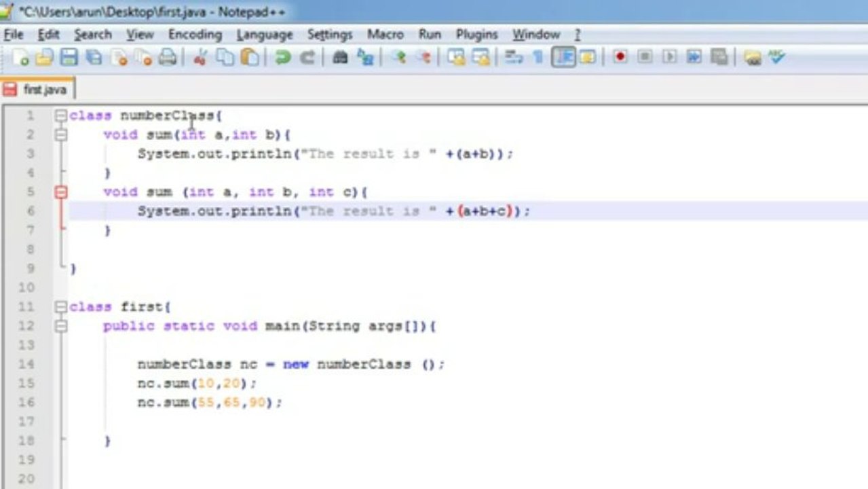This screenshot has width=868, height=489.
Task: Toggle Show All Characters pilcrow icon
Action: (x=537, y=58)
